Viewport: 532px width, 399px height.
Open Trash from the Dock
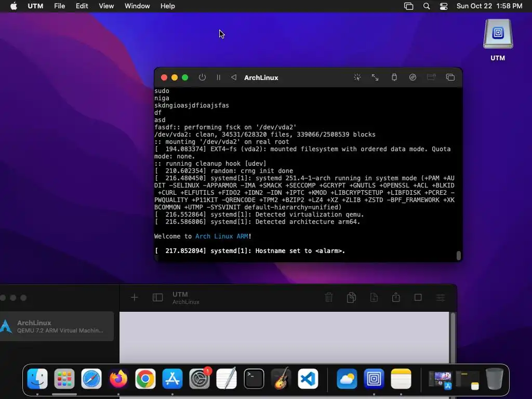click(x=495, y=378)
